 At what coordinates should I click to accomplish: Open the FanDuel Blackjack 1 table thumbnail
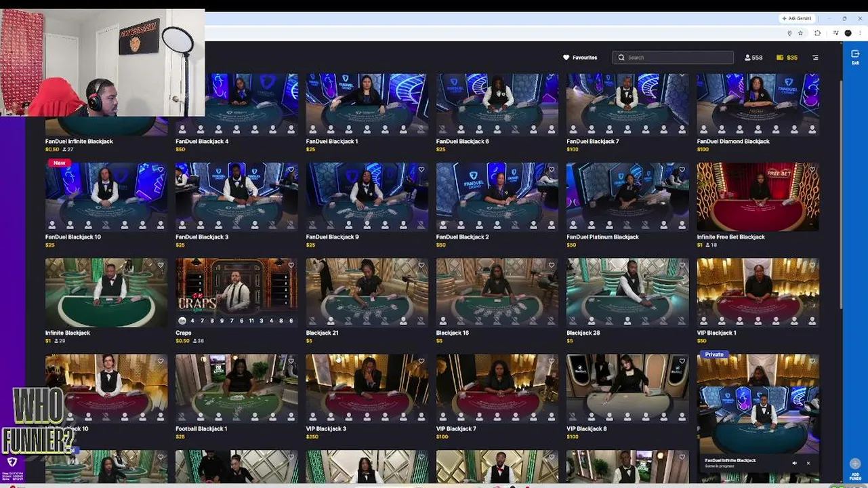[x=367, y=104]
